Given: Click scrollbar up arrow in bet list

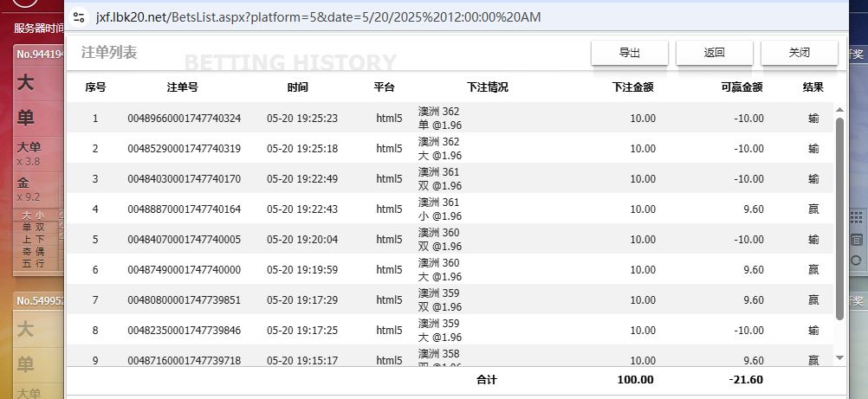Looking at the screenshot, I should 839,110.
